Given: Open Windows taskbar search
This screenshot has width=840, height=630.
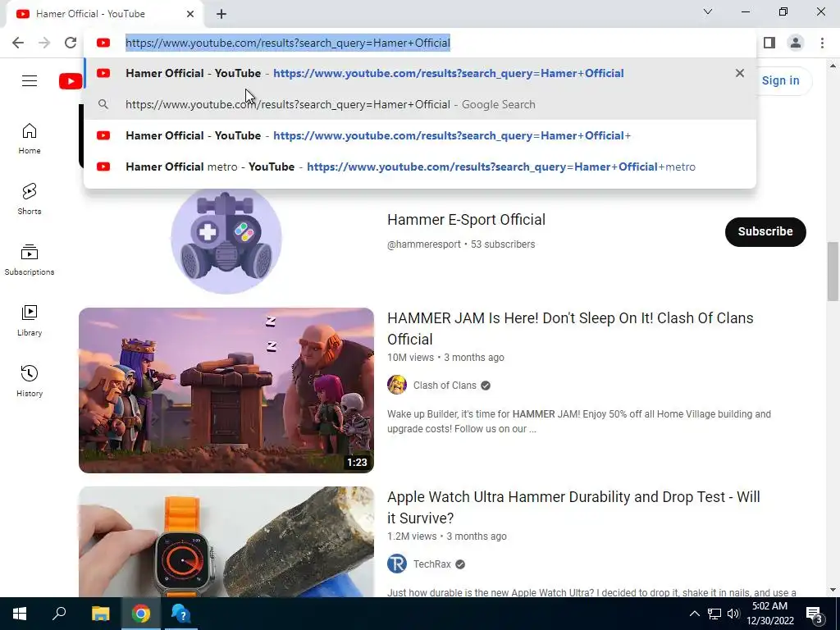Looking at the screenshot, I should pos(59,614).
